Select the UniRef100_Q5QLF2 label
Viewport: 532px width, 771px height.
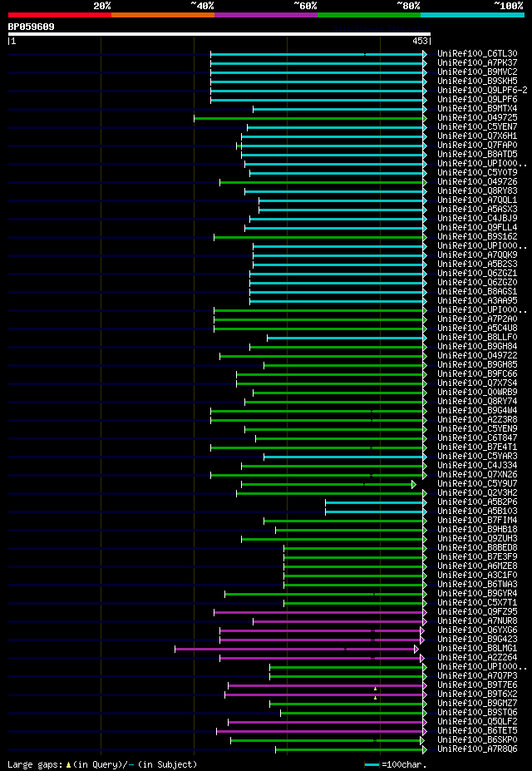(477, 722)
